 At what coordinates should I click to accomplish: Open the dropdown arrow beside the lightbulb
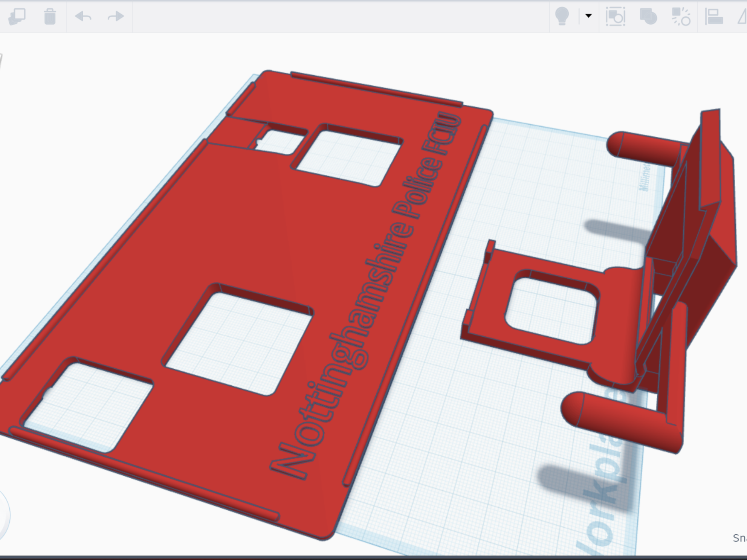tap(588, 16)
